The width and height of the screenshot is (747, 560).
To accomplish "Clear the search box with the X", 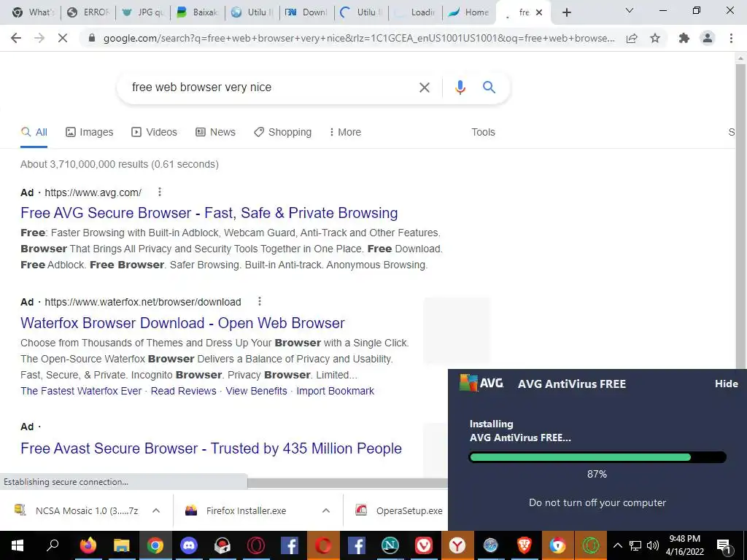I will [x=424, y=87].
